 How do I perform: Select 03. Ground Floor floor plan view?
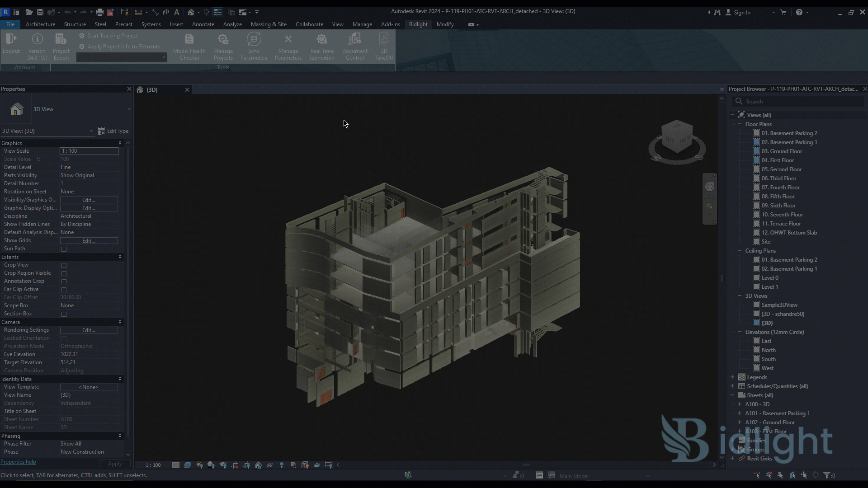(x=782, y=151)
